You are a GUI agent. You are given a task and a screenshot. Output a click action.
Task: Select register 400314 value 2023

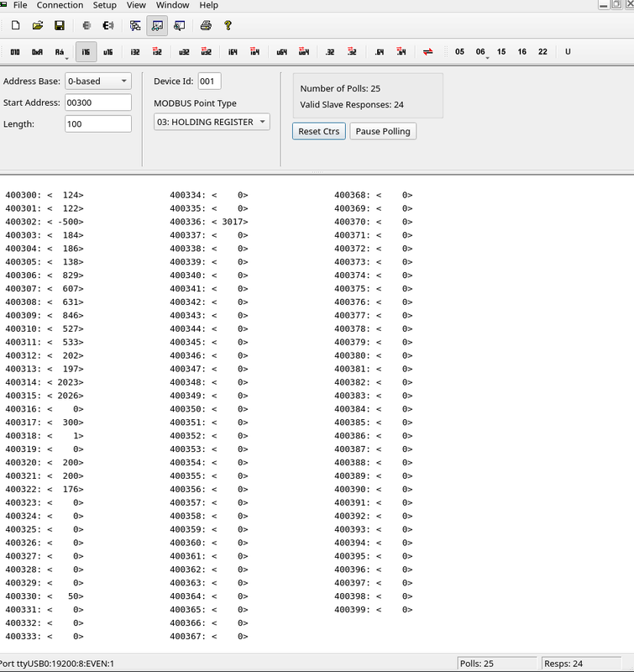45,382
